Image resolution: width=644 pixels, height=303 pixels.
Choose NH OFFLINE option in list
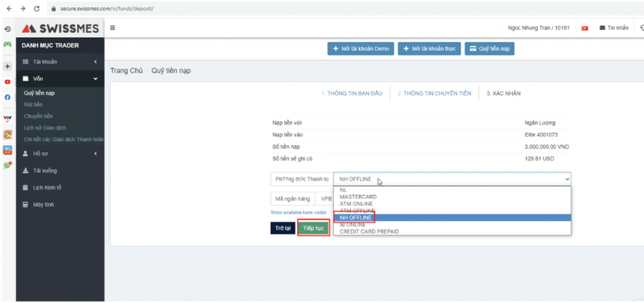pyautogui.click(x=452, y=218)
